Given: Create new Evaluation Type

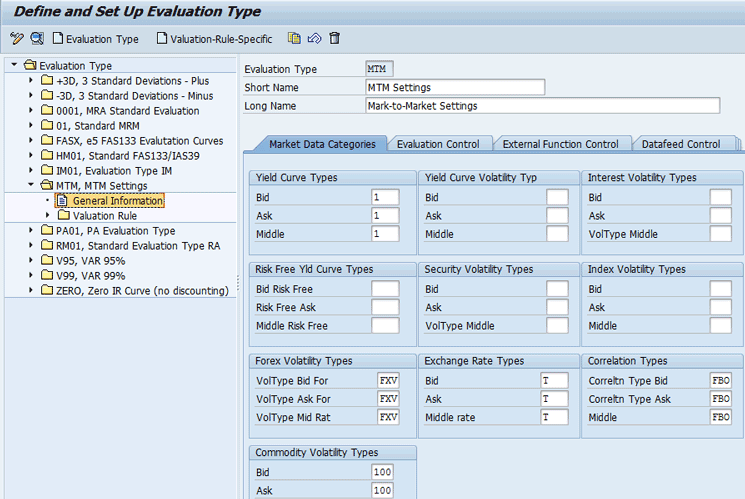Looking at the screenshot, I should point(95,39).
